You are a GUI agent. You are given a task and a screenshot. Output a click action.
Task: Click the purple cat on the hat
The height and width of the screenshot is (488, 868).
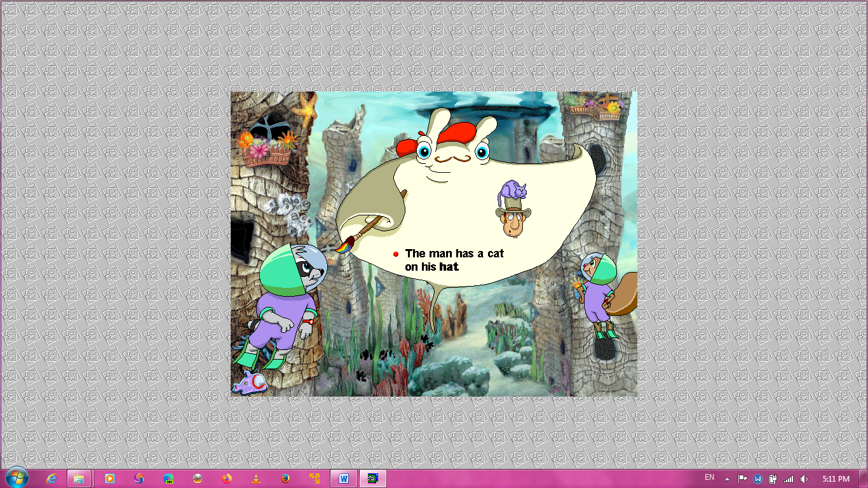513,189
